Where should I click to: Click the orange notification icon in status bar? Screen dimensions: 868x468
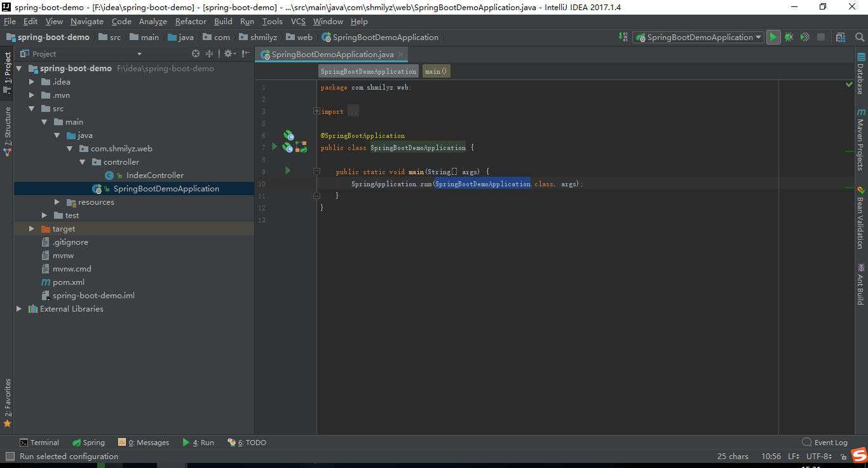pos(859,455)
